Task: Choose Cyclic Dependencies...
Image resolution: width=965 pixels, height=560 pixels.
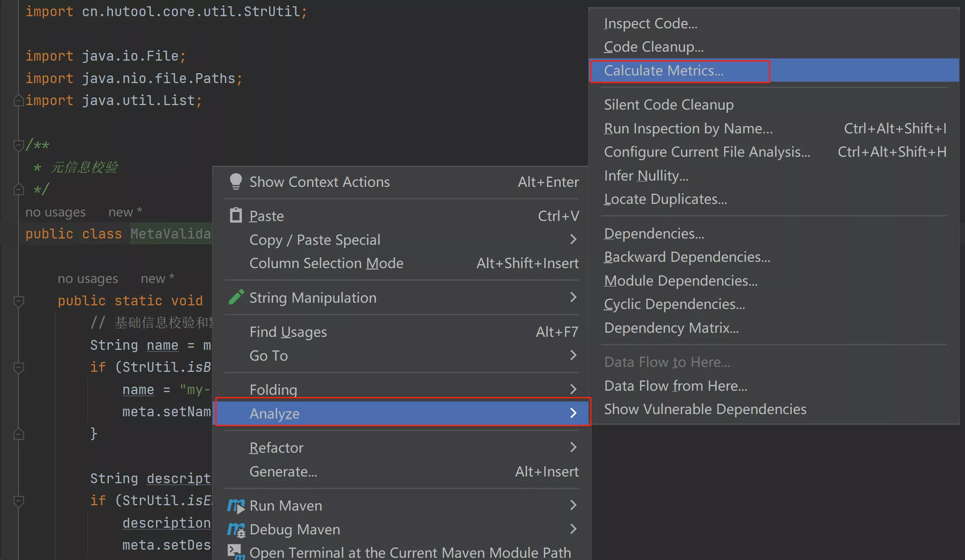Action: [774, 304]
